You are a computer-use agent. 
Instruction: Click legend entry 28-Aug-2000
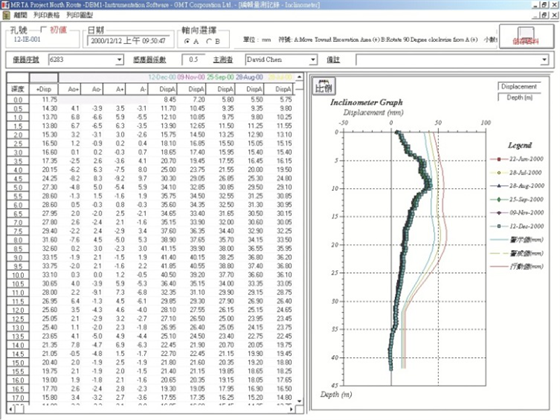point(517,186)
